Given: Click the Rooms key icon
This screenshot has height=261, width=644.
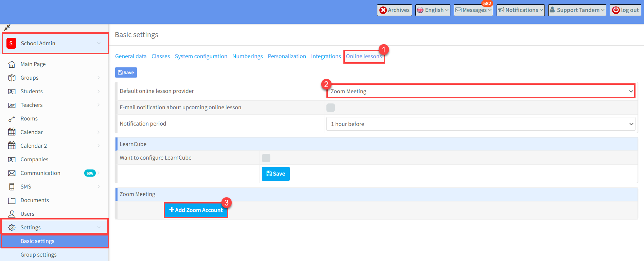Looking at the screenshot, I should pyautogui.click(x=12, y=119).
